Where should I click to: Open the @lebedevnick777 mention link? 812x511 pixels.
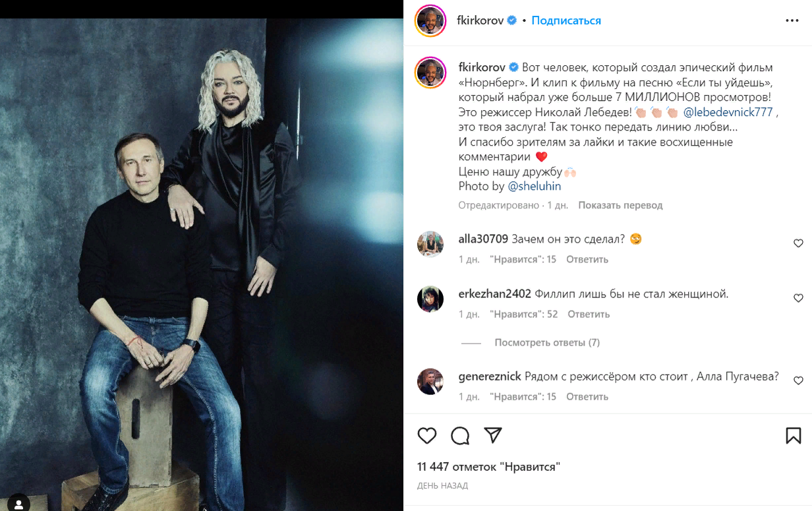click(x=728, y=112)
